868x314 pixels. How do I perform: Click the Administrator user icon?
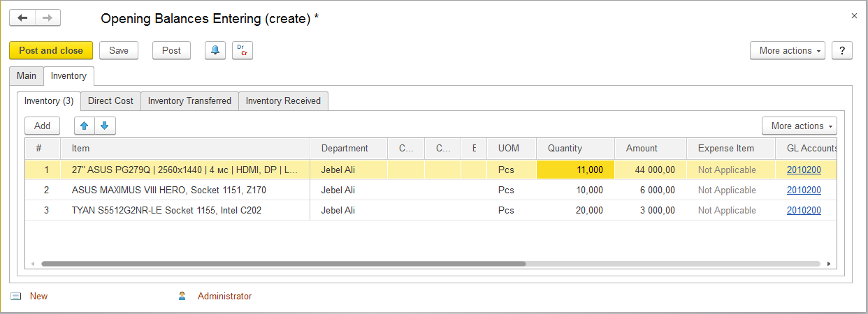[x=182, y=297]
